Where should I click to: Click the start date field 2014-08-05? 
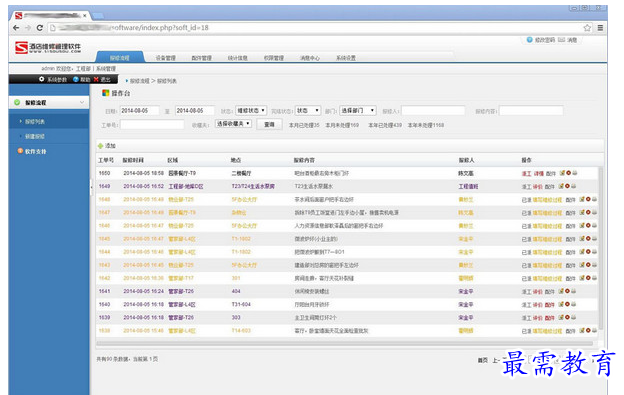tap(139, 111)
